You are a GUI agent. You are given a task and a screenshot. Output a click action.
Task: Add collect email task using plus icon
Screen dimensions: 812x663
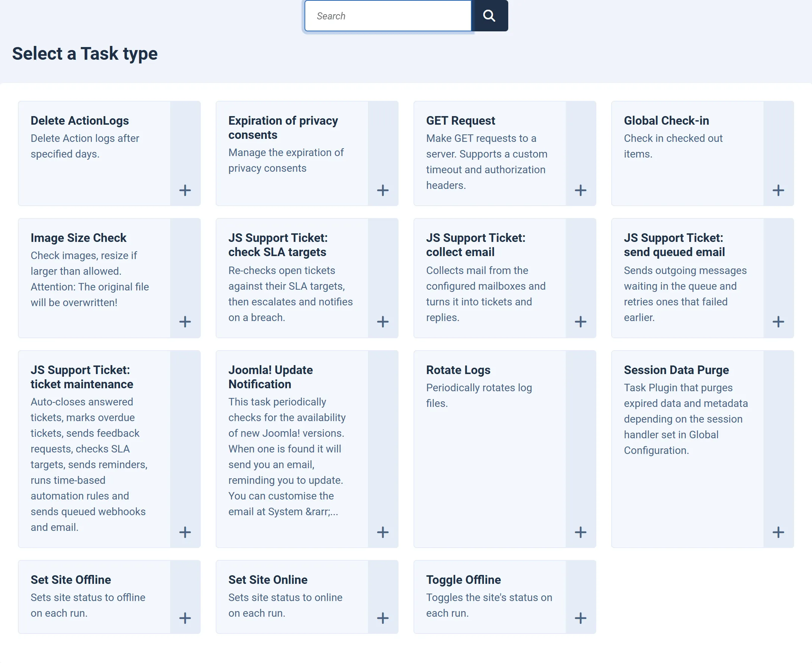point(581,321)
